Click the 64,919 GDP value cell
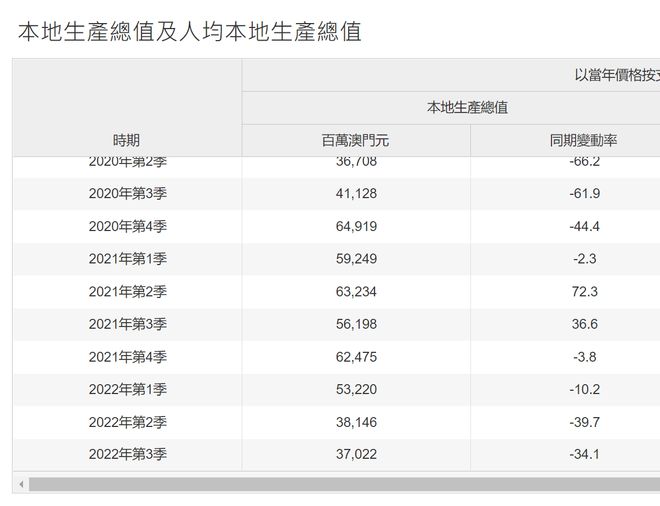The height and width of the screenshot is (506, 660). pyautogui.click(x=356, y=226)
